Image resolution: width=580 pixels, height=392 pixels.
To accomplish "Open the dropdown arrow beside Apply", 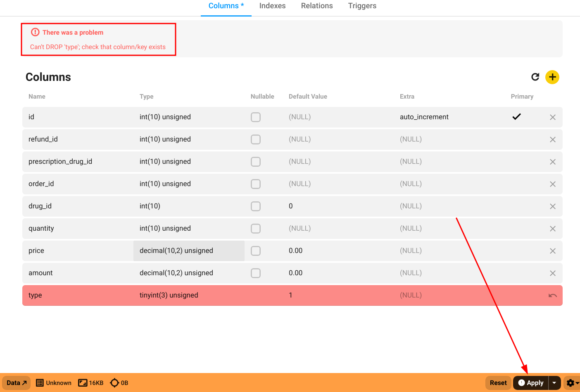I will [x=554, y=383].
